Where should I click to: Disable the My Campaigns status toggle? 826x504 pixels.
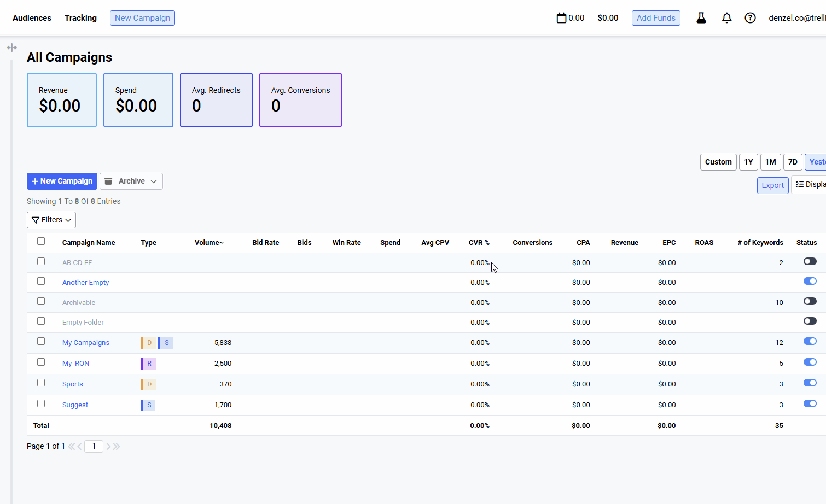coord(810,342)
